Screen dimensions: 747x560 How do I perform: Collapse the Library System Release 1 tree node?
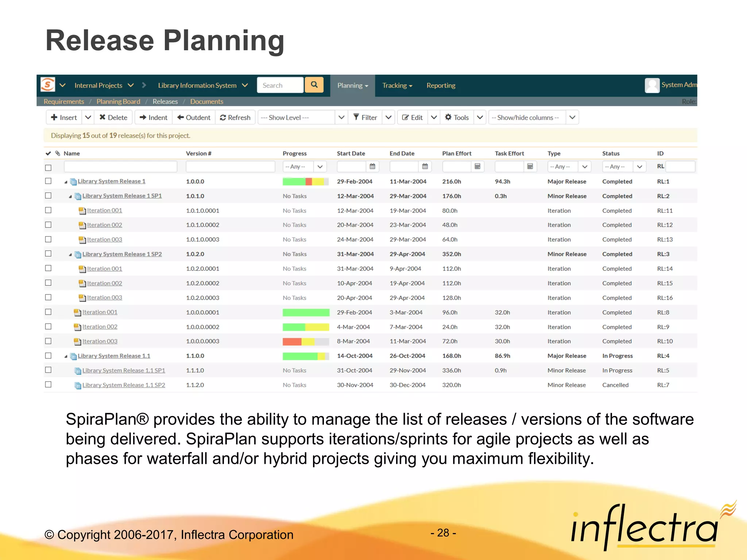tap(66, 182)
